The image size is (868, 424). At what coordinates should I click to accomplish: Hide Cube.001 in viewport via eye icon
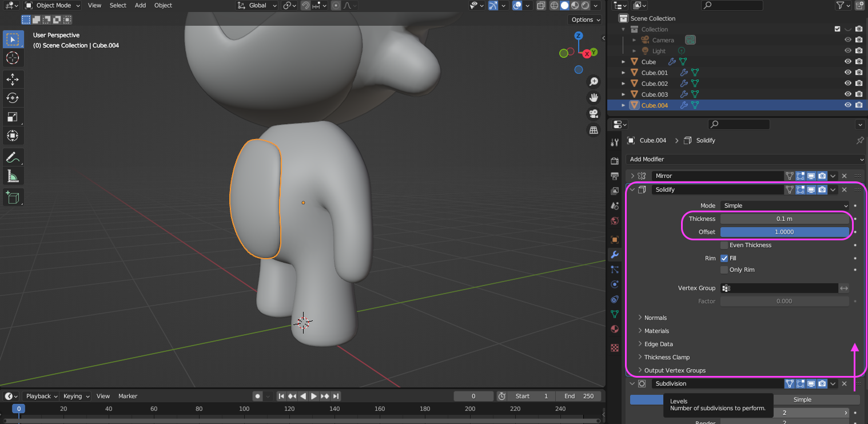click(848, 73)
